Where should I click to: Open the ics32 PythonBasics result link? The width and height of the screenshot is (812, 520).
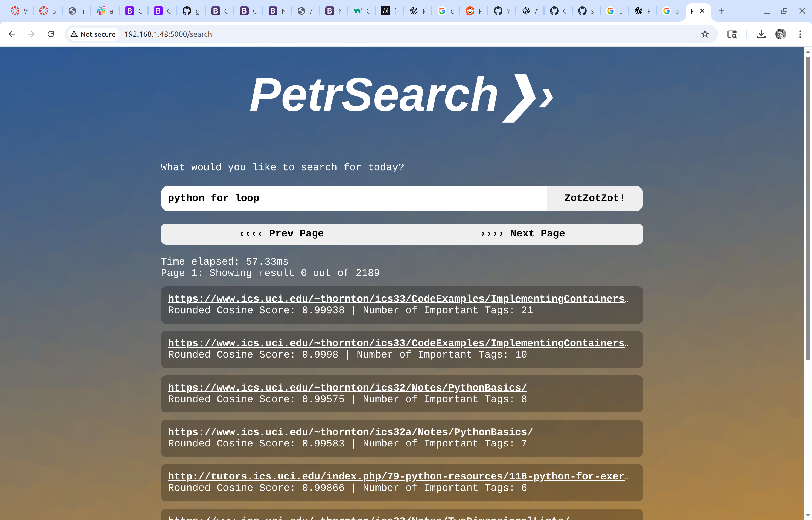click(347, 387)
